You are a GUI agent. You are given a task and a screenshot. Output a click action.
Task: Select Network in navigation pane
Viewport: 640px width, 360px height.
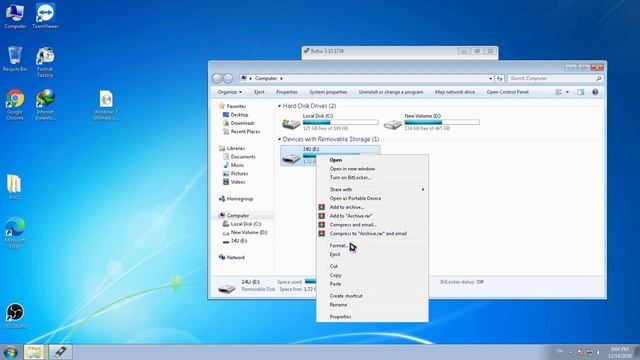(232, 258)
